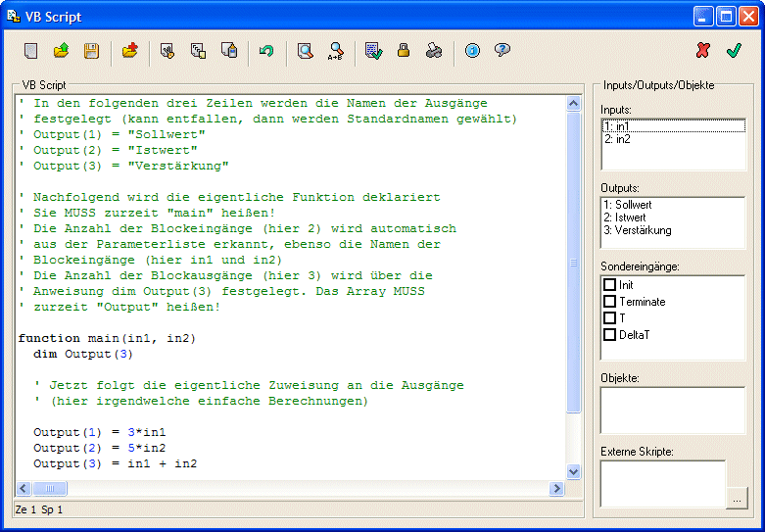
Task: Enable the Init special input
Action: pos(610,284)
